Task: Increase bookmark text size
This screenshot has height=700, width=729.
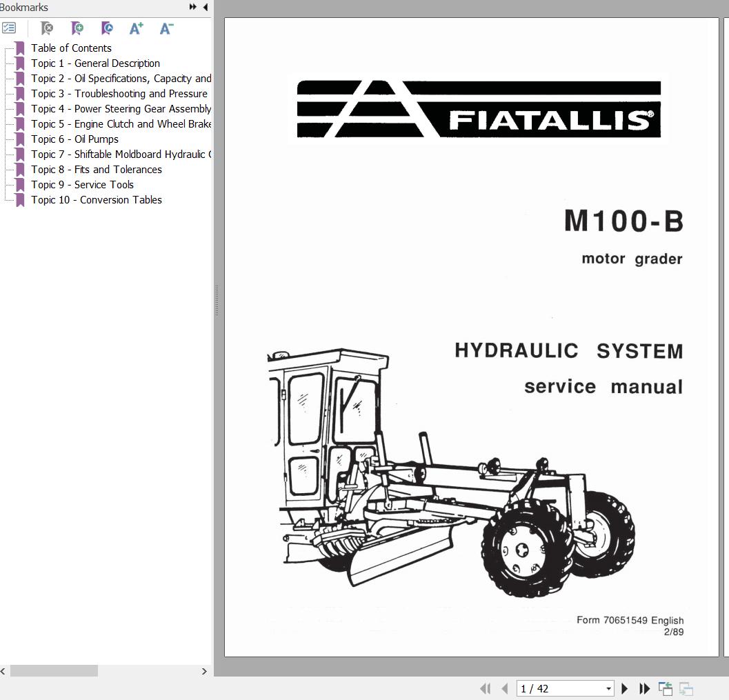Action: pyautogui.click(x=135, y=28)
